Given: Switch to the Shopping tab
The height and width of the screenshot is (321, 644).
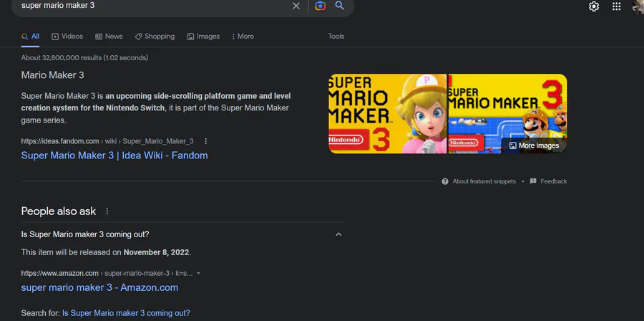Looking at the screenshot, I should pyautogui.click(x=155, y=36).
